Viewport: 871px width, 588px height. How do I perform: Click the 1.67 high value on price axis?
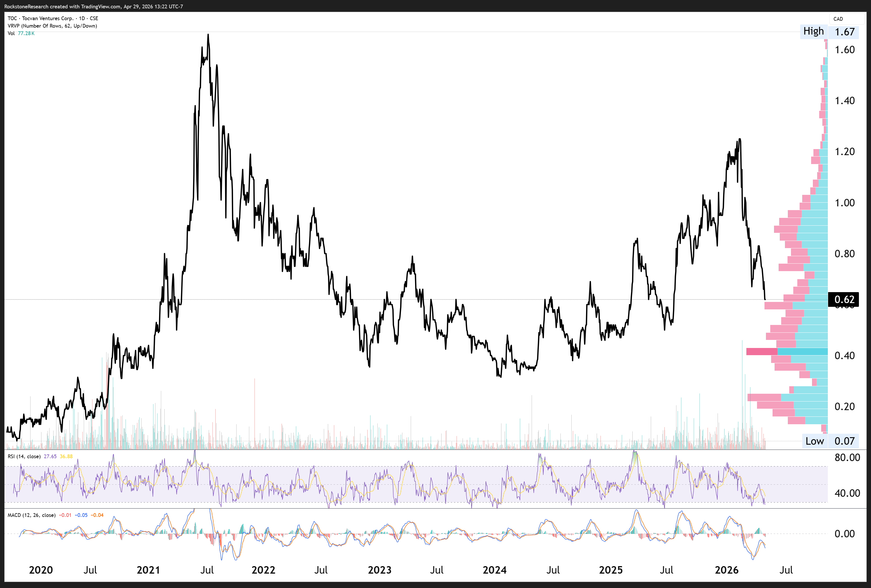pyautogui.click(x=845, y=32)
